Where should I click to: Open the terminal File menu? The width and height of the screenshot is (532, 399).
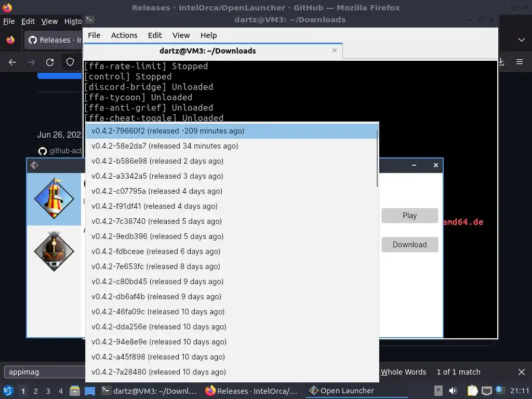(x=94, y=35)
